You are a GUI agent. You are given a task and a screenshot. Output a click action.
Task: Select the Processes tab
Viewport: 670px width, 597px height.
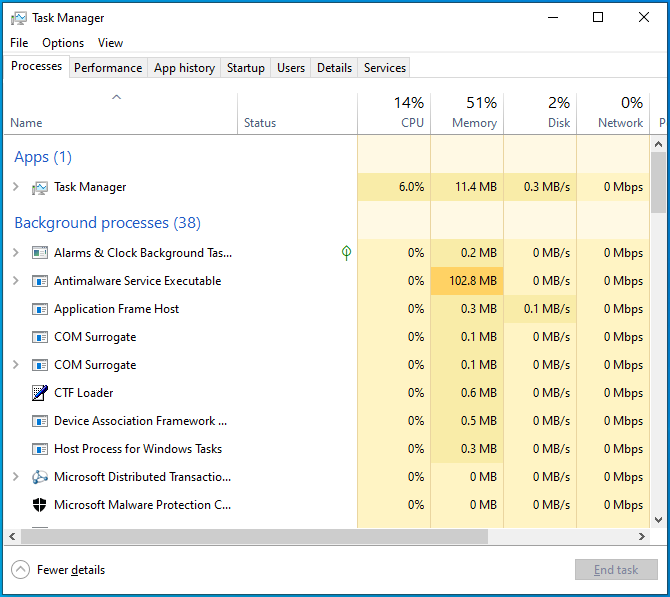(x=36, y=66)
